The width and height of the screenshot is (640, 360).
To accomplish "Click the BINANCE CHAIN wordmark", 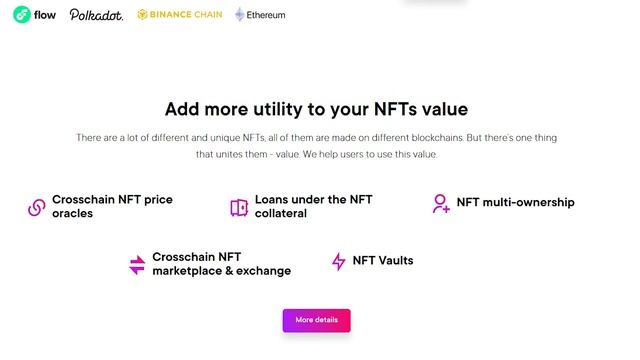I will (186, 14).
